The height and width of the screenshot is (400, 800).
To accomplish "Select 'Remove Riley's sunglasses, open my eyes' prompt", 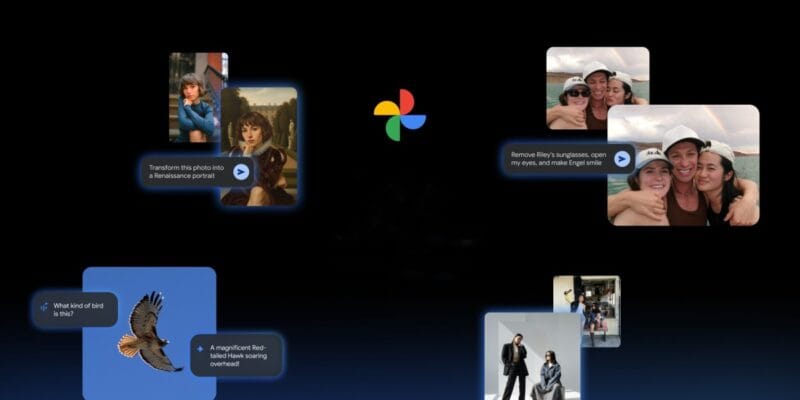I will click(x=568, y=159).
